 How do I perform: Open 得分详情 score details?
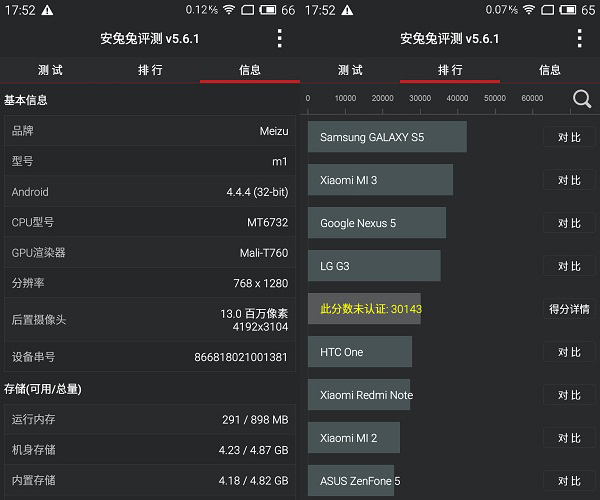point(569,309)
